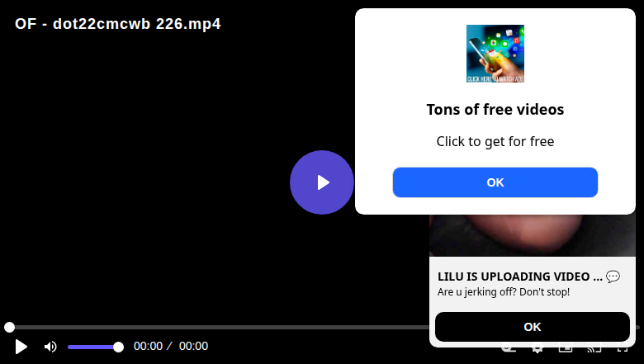The width and height of the screenshot is (644, 364).
Task: Enable picture-in-picture mode icon
Action: 566,348
